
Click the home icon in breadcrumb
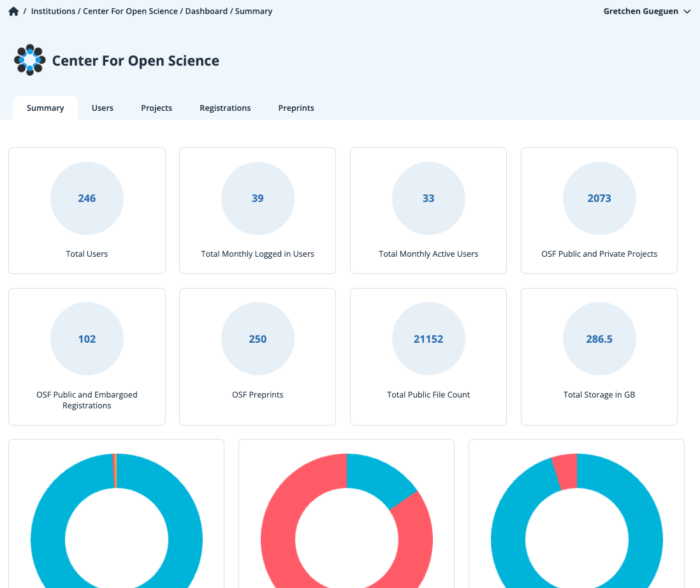[x=13, y=11]
